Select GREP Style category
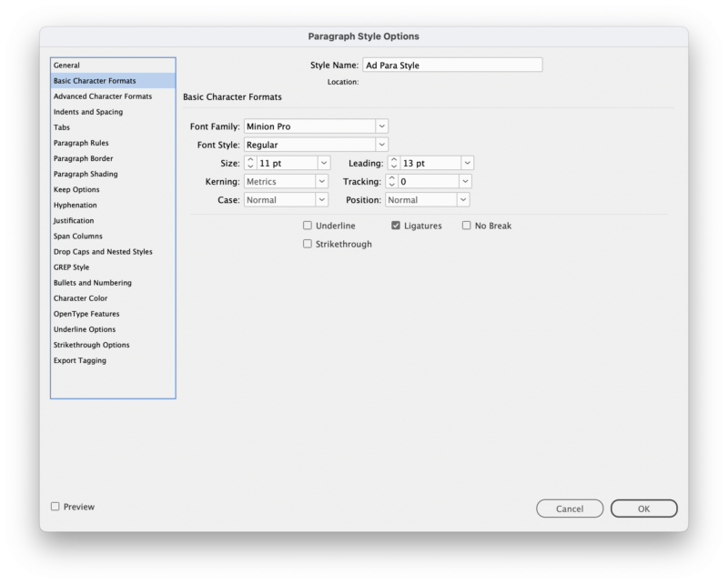728x584 pixels. [113, 267]
